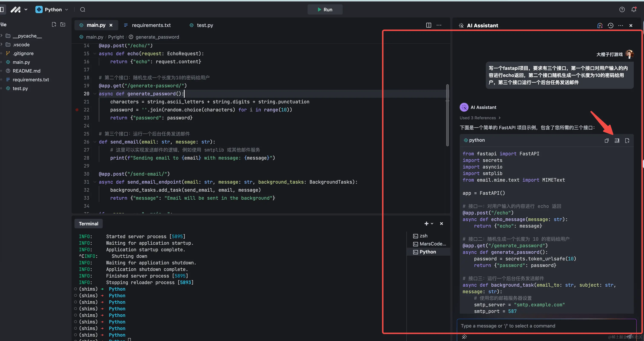Collapse send_email_endpoint function at line 31

click(x=95, y=182)
